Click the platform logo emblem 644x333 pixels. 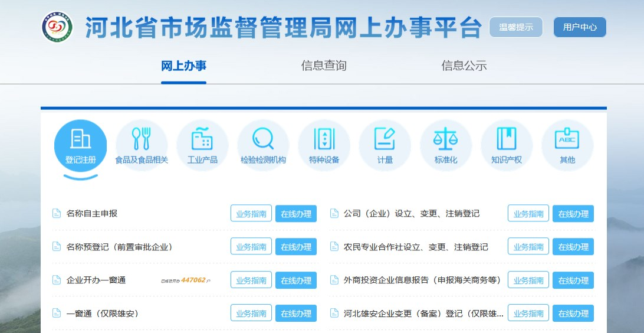[x=57, y=27]
